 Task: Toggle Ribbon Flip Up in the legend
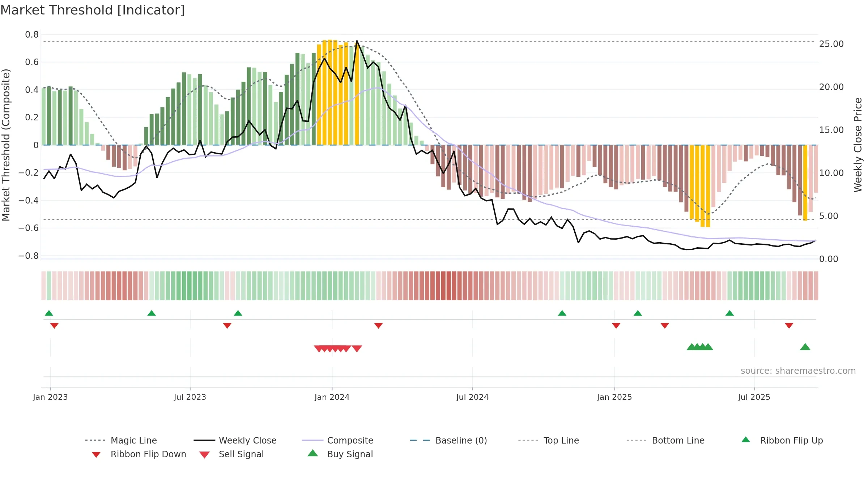pyautogui.click(x=782, y=440)
